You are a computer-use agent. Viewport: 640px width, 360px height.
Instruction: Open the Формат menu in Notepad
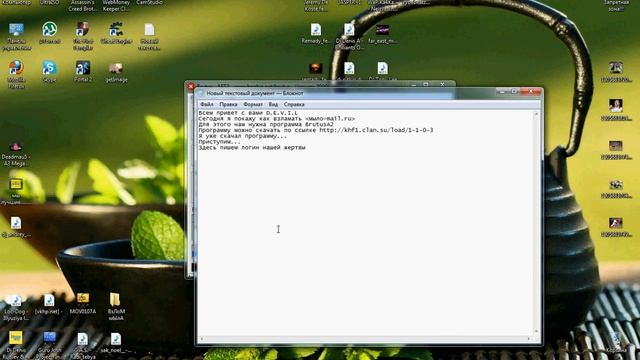[x=253, y=104]
